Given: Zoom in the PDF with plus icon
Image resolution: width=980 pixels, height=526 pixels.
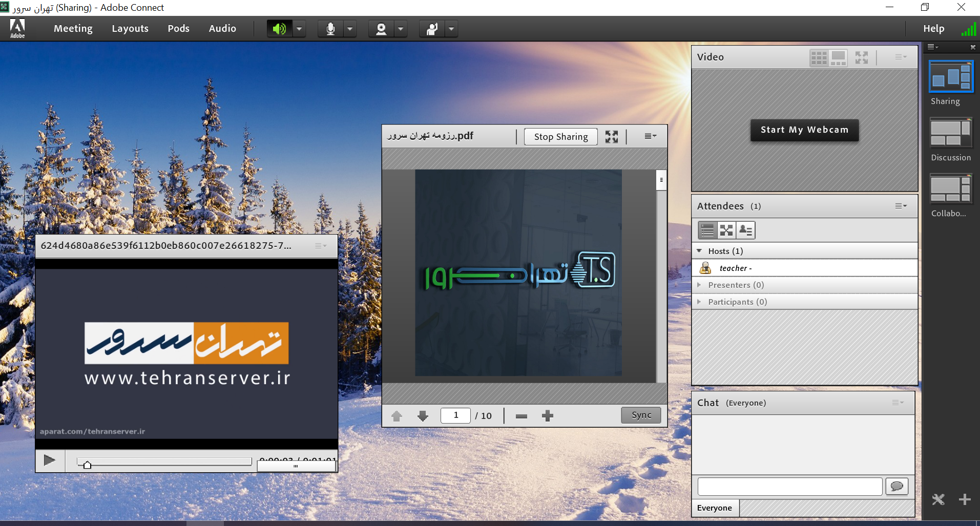Looking at the screenshot, I should pyautogui.click(x=548, y=416).
